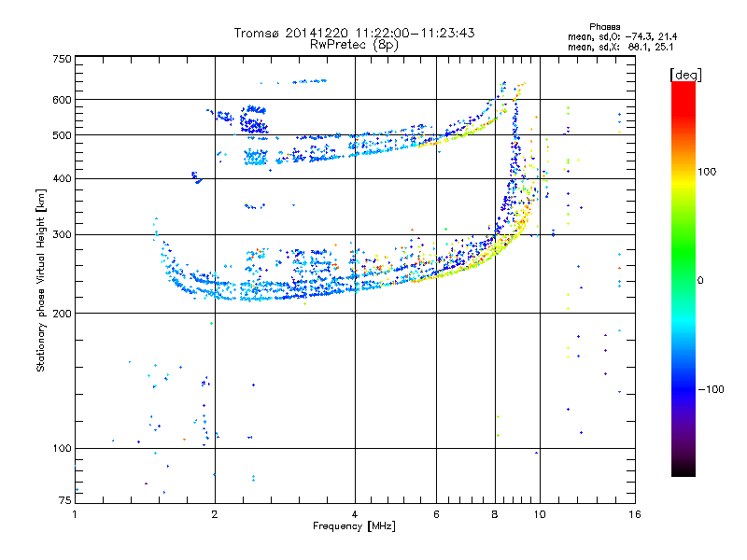Viewport: 747px width, 560px height.
Task: Click y-axis tick label '750'
Action: click(63, 59)
